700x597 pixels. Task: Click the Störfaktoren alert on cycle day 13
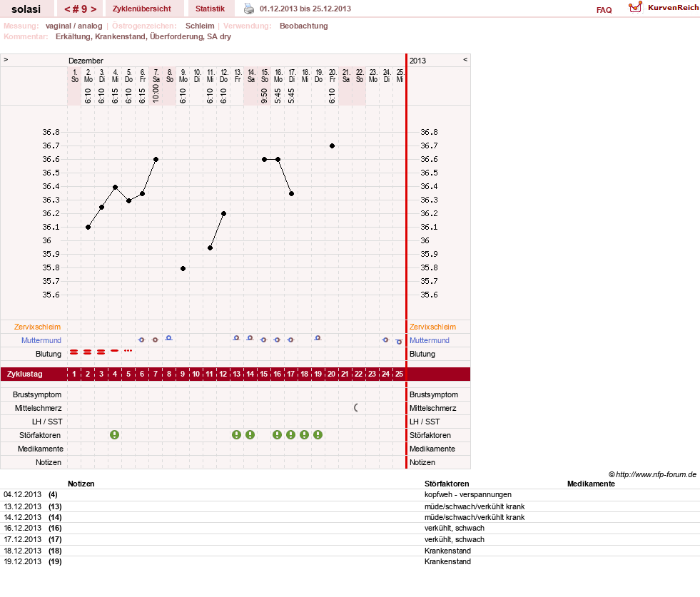pos(237,434)
